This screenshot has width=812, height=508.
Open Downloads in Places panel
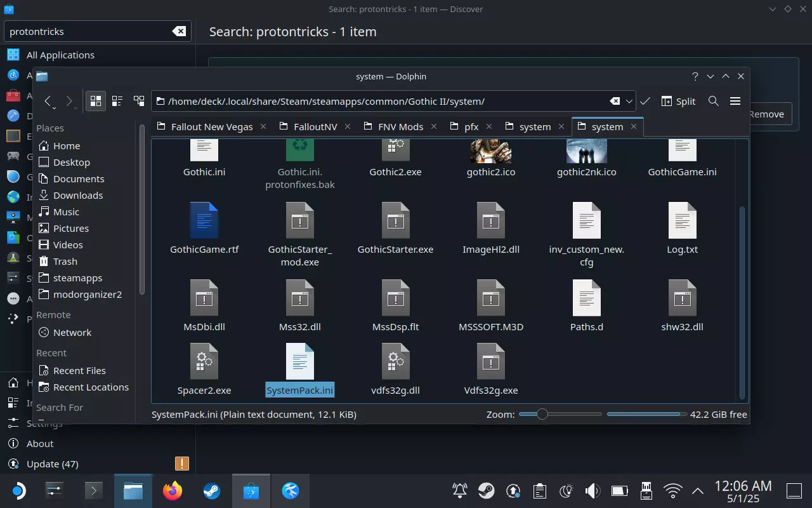point(77,195)
